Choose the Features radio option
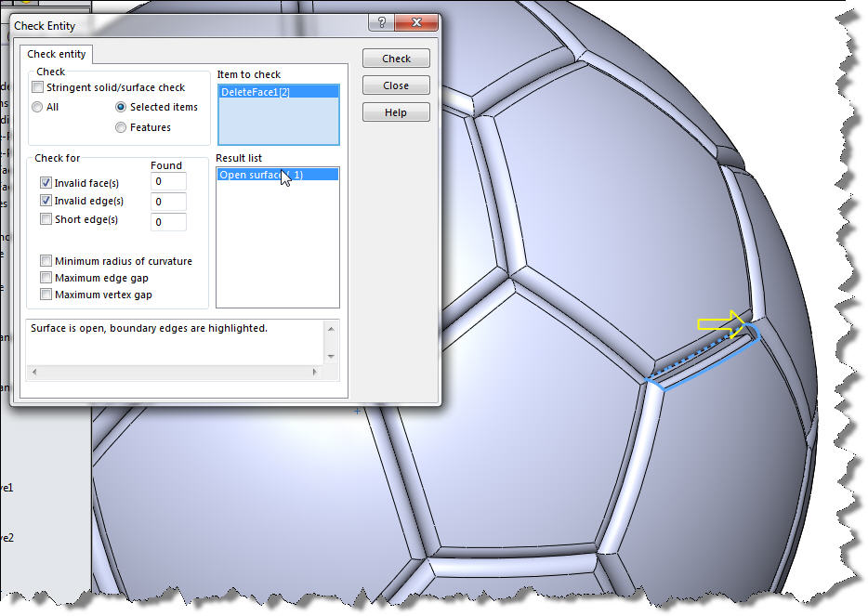Image resolution: width=868 pixels, height=616 pixels. [121, 127]
